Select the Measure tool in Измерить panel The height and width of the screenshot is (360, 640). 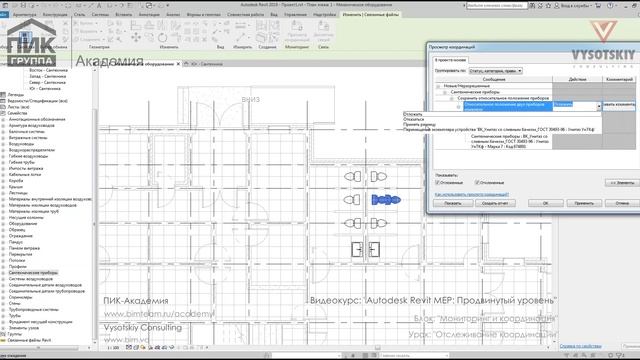click(240, 37)
